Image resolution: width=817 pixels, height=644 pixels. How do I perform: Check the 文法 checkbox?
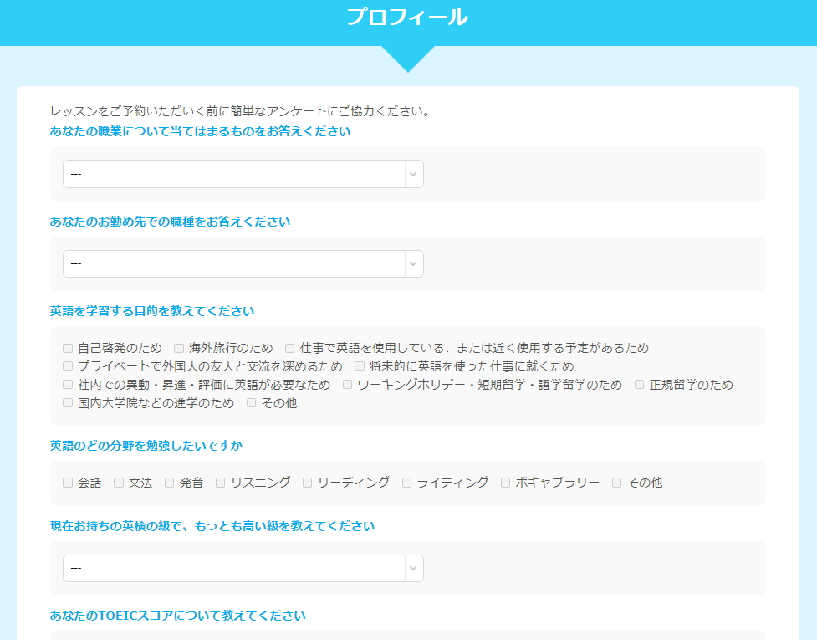[x=119, y=483]
